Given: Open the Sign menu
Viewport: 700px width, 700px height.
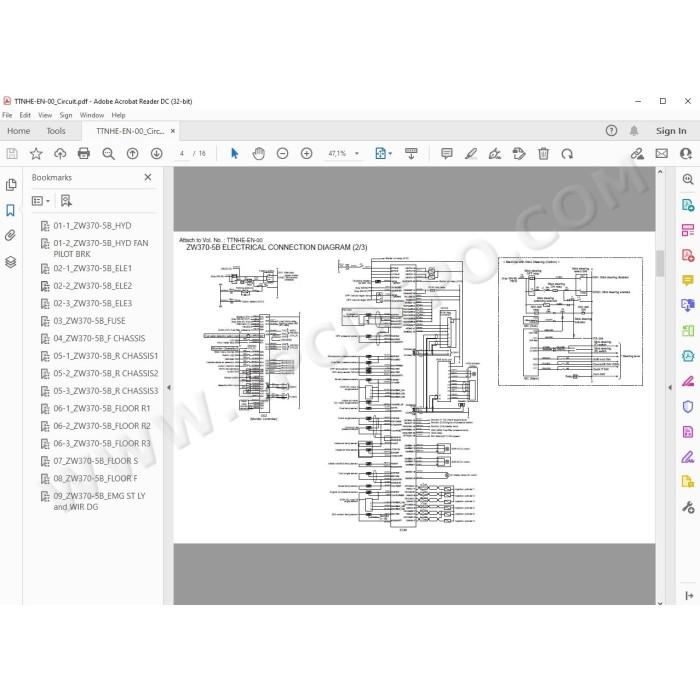Looking at the screenshot, I should click(66, 115).
